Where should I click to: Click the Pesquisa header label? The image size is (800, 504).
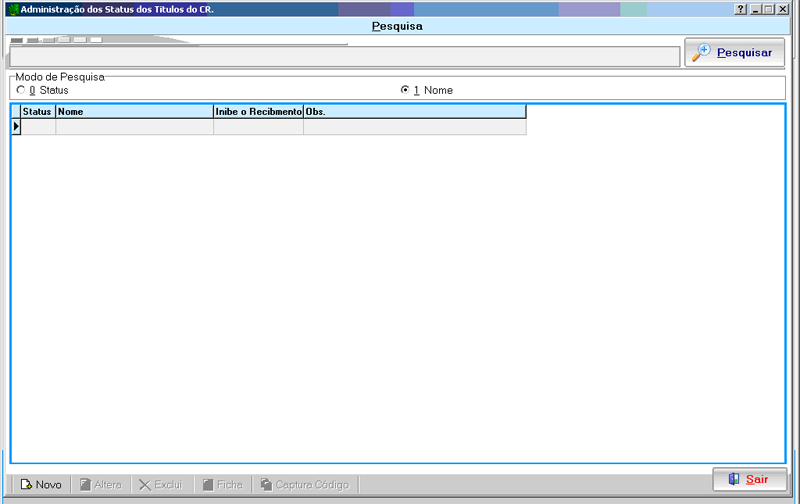coord(397,26)
